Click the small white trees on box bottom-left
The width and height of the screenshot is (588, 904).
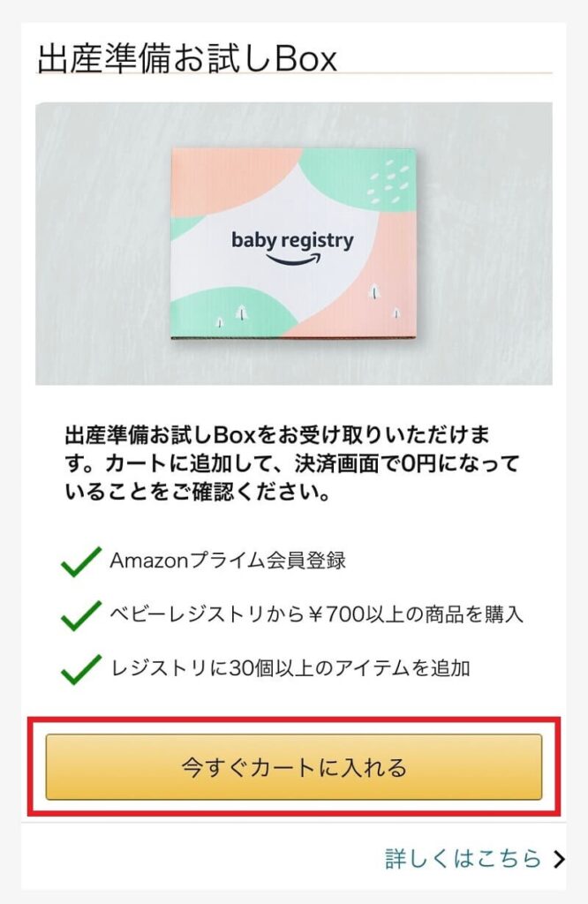(x=230, y=317)
